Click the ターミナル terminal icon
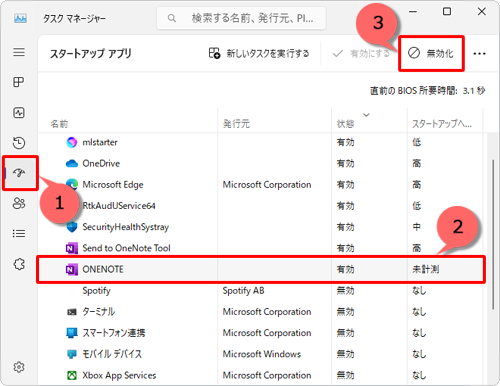Viewport: 500px width, 386px height. (72, 312)
